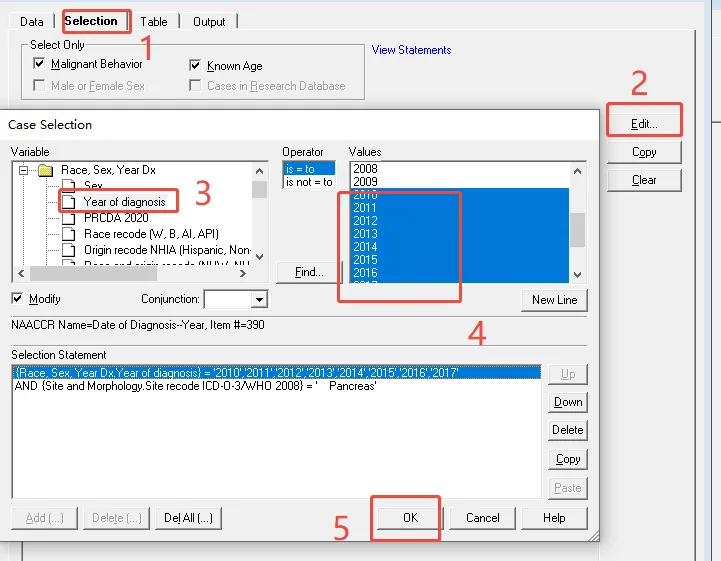Open the View Statements link
The image size is (721, 561).
click(x=411, y=50)
